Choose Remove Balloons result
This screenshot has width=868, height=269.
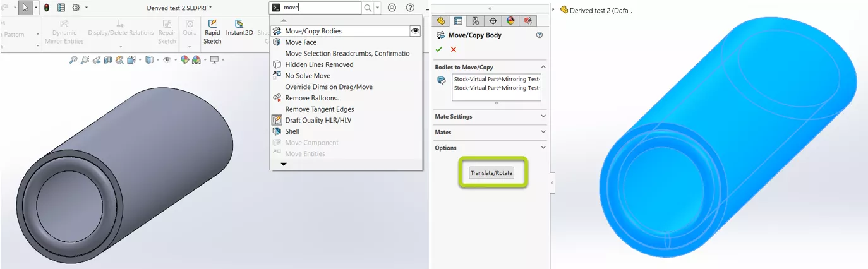(x=346, y=98)
